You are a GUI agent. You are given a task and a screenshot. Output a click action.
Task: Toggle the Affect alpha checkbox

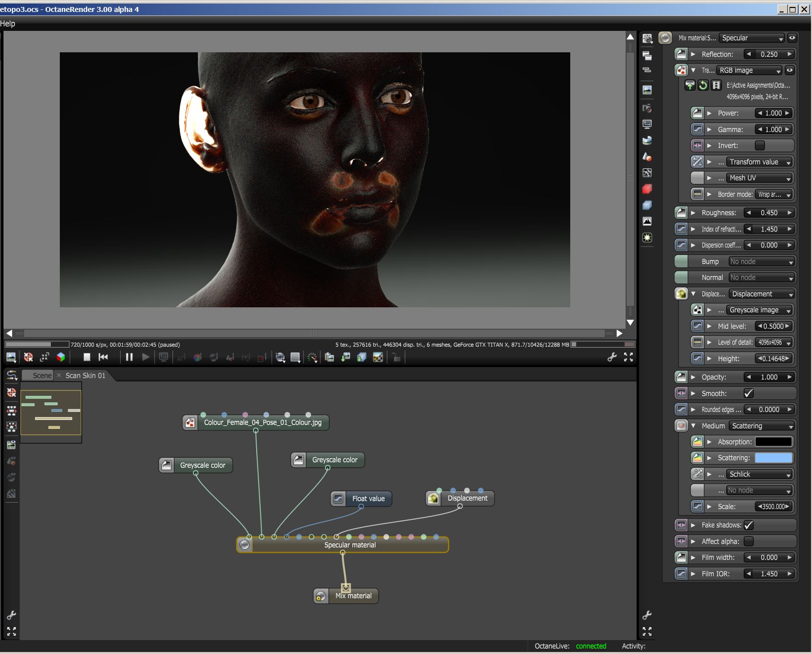tap(748, 541)
